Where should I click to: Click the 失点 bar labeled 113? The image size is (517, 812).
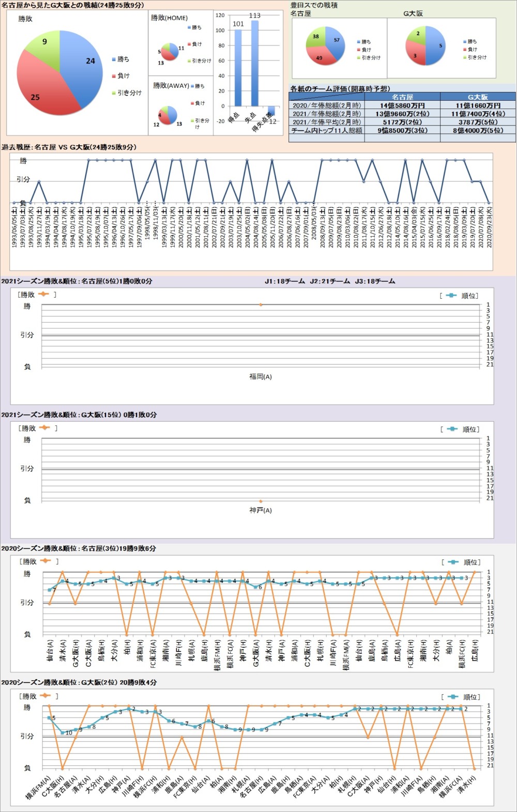point(254,63)
